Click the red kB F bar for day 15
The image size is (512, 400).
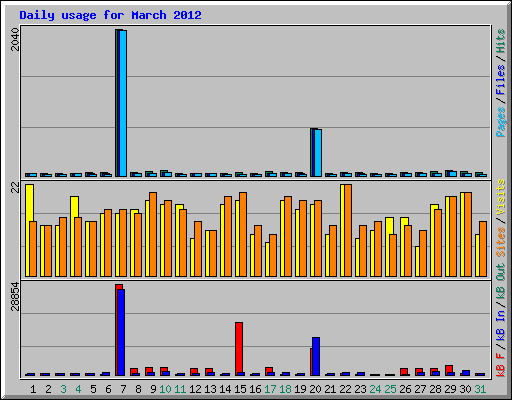[239, 349]
